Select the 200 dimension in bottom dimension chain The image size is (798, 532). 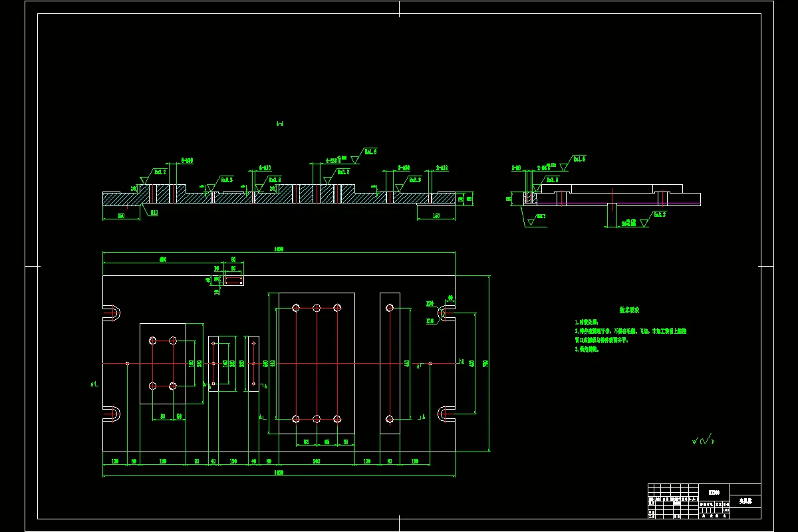(317, 461)
